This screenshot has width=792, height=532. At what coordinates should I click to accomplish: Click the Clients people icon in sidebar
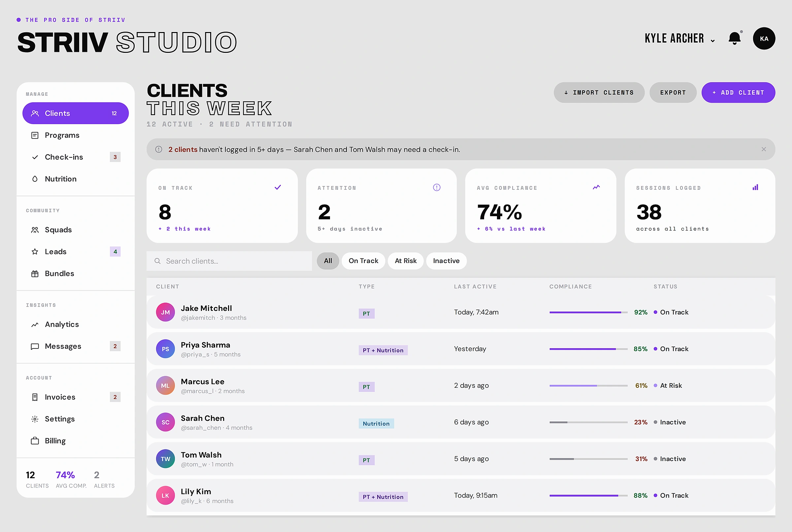(x=35, y=113)
